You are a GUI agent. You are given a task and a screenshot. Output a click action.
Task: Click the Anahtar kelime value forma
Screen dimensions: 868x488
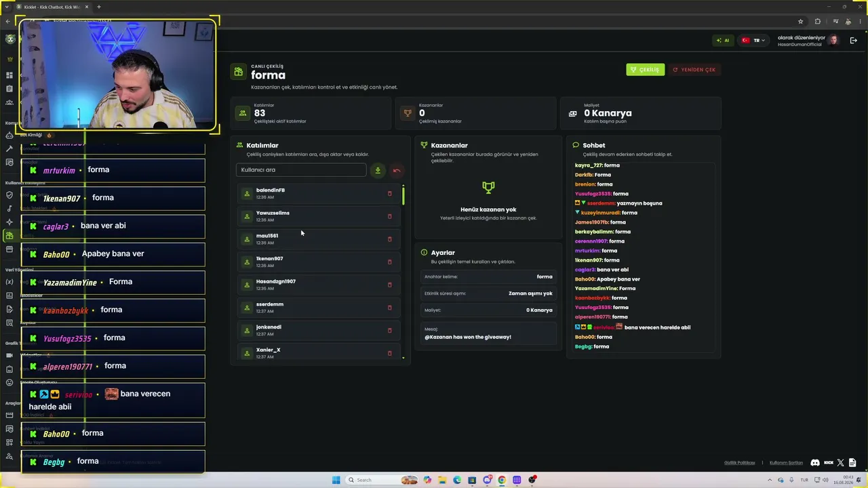(545, 277)
